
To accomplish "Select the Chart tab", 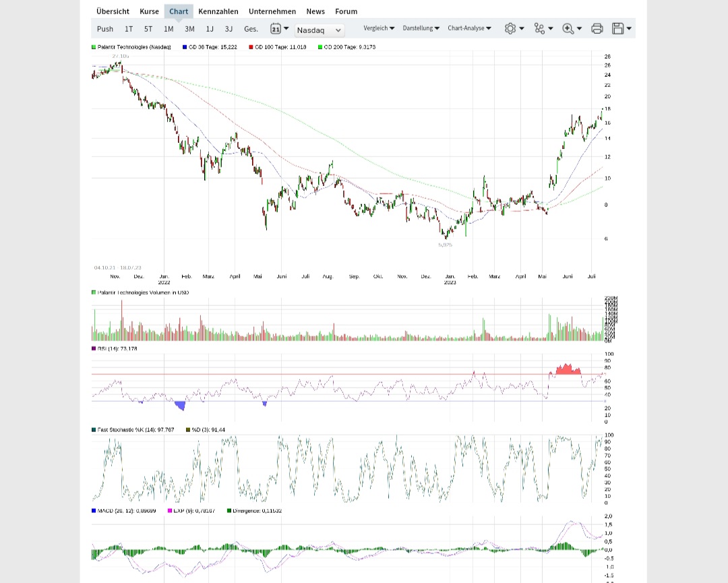I will [x=179, y=11].
